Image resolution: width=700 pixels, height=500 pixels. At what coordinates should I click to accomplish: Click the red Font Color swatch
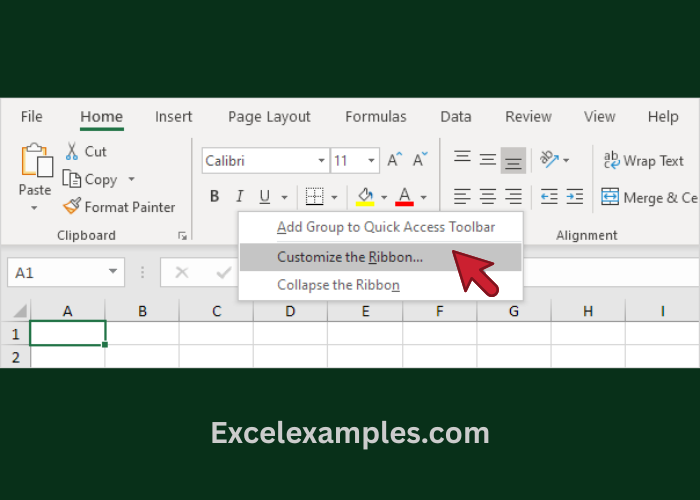(x=405, y=197)
